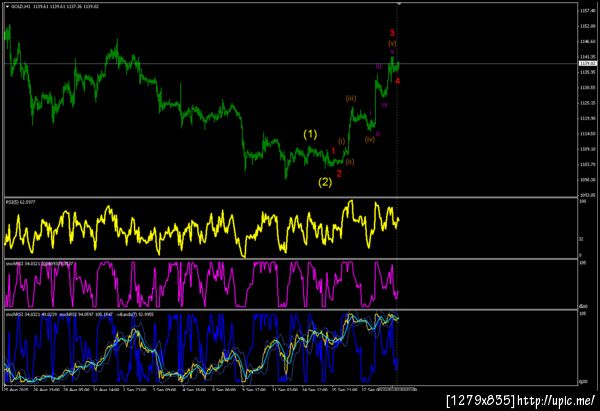Click the GOLD,H1 chart title text
The width and height of the screenshot is (600, 411).
(x=21, y=7)
